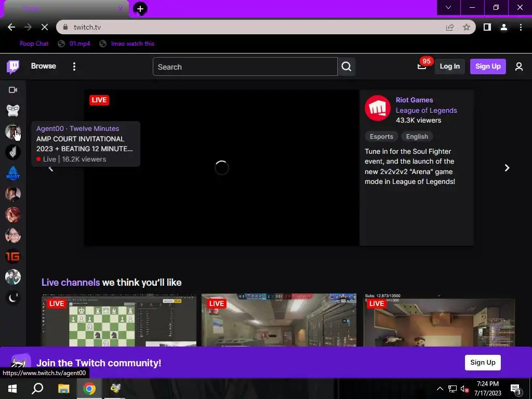Viewport: 532px width, 399px height.
Task: Click the Sign Up button in header
Action: click(487, 66)
